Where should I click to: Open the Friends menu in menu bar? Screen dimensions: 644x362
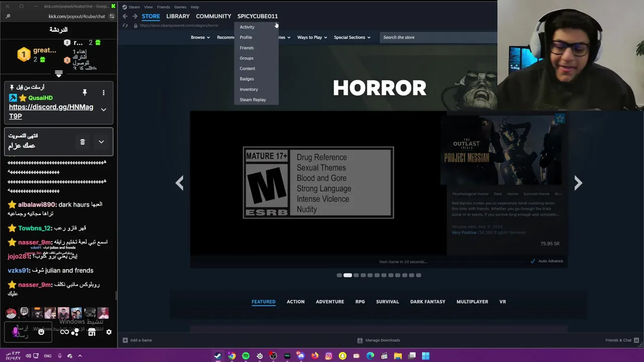click(x=164, y=7)
